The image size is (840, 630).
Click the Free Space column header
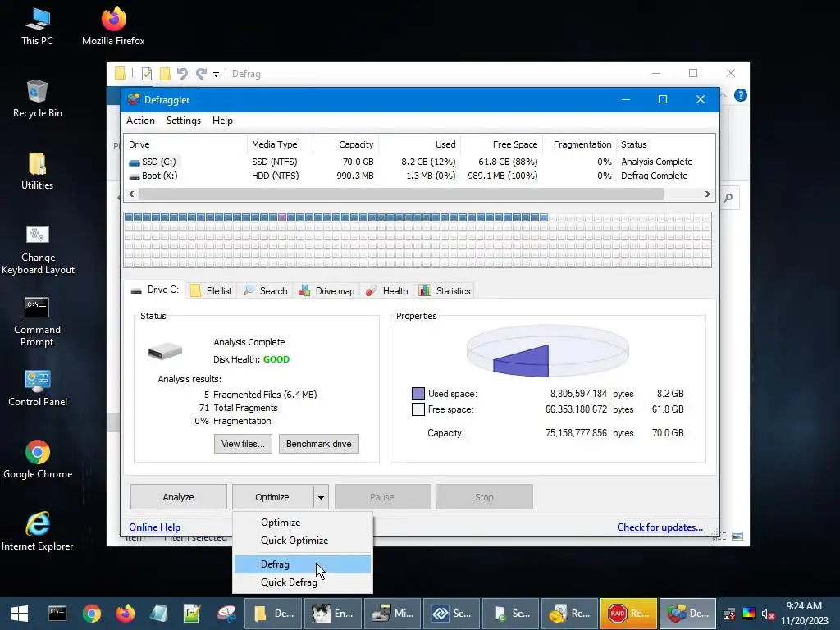tap(501, 144)
